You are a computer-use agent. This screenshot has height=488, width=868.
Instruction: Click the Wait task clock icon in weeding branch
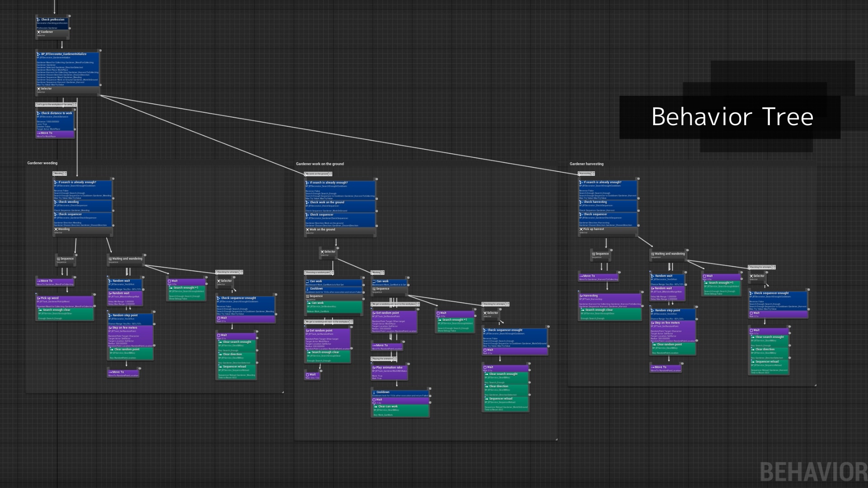coord(169,281)
